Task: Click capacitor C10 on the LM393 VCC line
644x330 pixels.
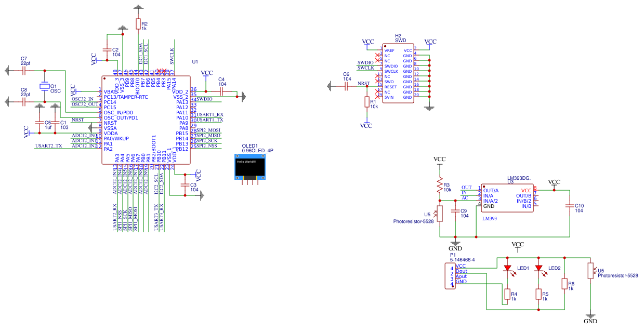Action: 569,206
